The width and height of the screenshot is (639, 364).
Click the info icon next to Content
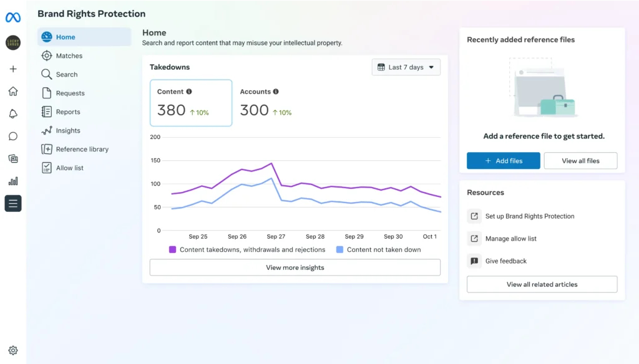tap(189, 92)
